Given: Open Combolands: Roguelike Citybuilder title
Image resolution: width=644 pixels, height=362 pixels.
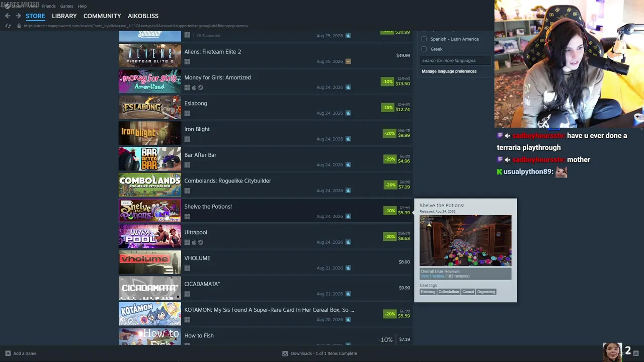Looking at the screenshot, I should point(227,181).
